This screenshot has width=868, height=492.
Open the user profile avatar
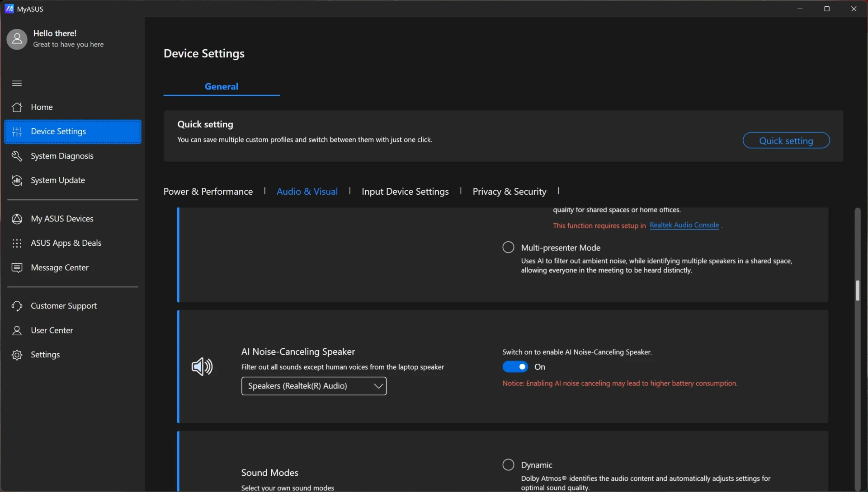(x=17, y=39)
